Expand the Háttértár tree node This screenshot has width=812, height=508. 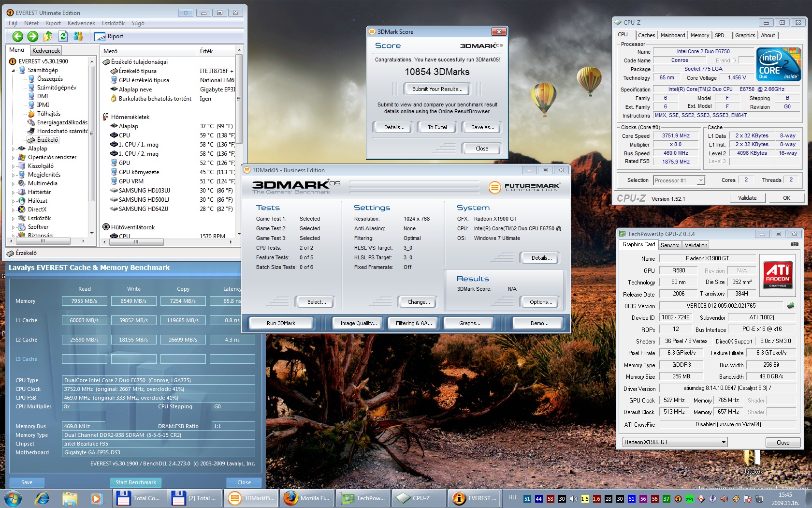point(14,193)
